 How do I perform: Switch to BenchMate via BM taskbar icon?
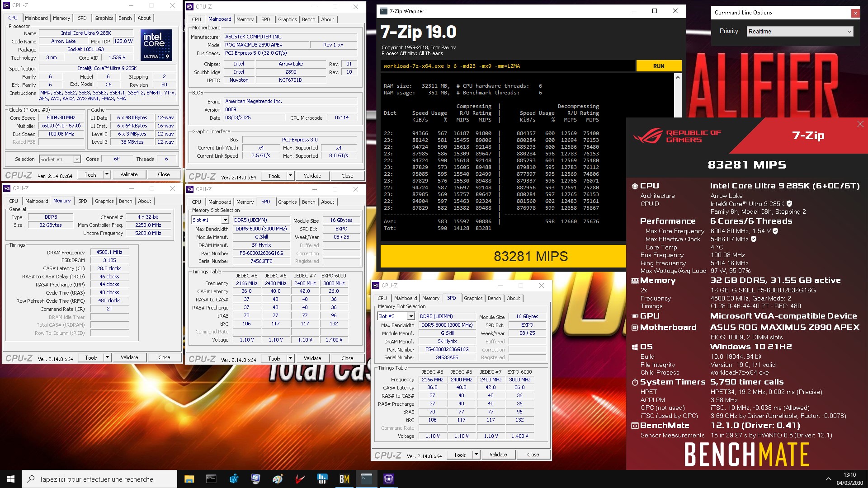point(344,479)
